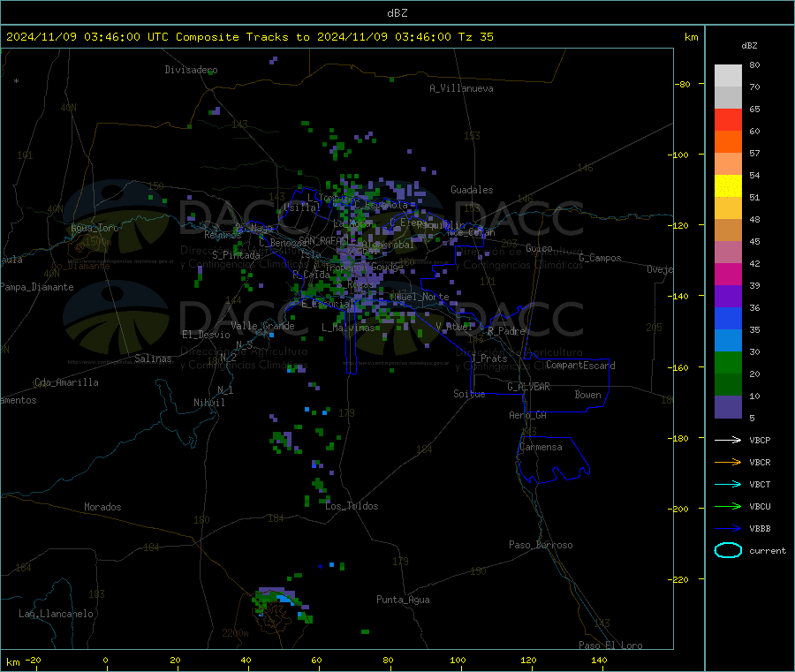Click the Cda_Amarilla place label
The image size is (795, 672).
click(66, 382)
